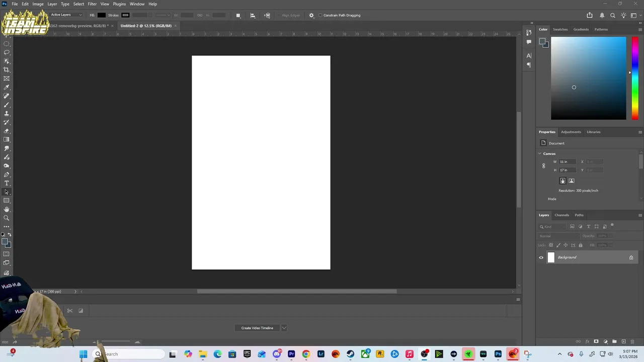Collapse the Canvas section in Properties
Image resolution: width=644 pixels, height=362 pixels.
(x=540, y=154)
